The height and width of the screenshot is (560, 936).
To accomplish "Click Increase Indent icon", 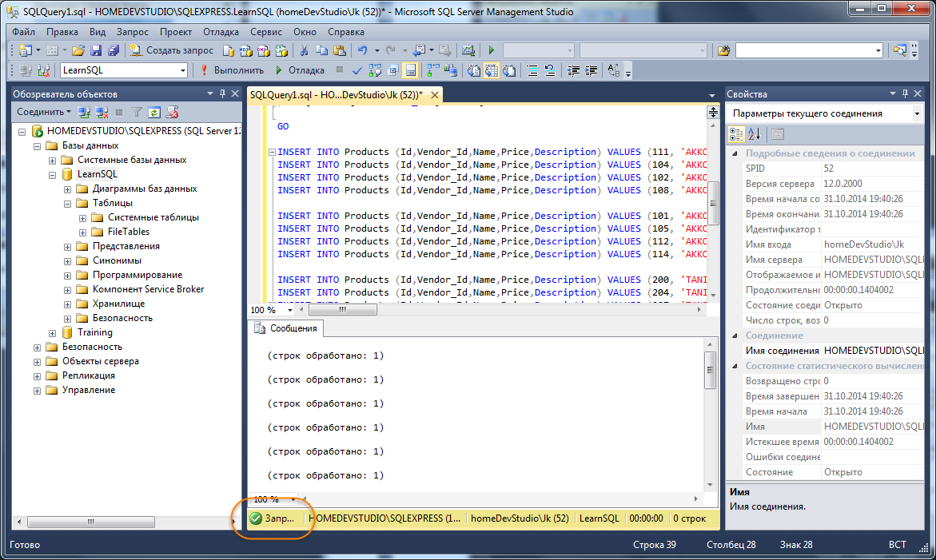I will click(x=591, y=70).
